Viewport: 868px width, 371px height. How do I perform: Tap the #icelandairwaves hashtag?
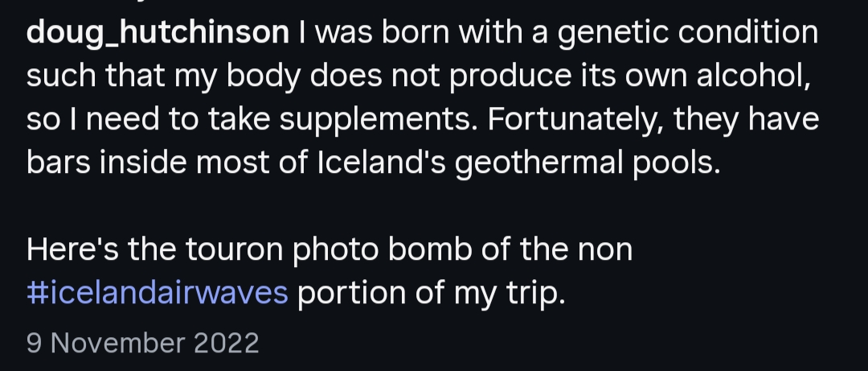pos(158,293)
